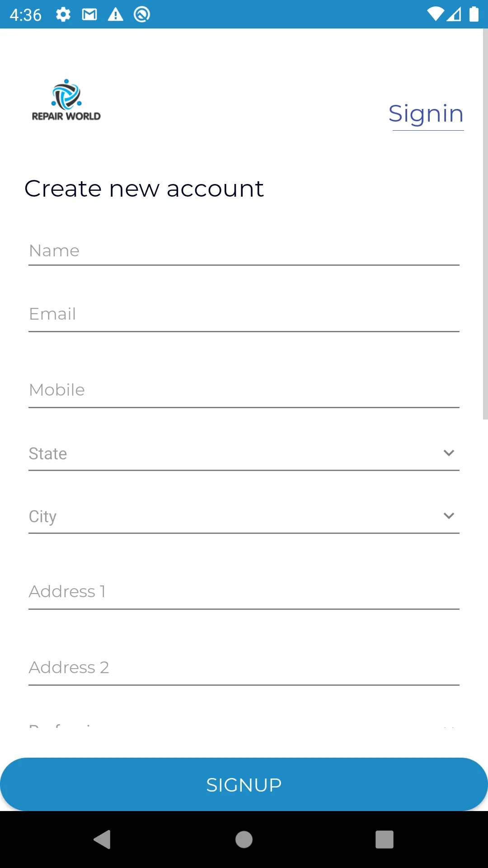This screenshot has width=488, height=868.
Task: Tap the Name input field
Action: point(244,251)
